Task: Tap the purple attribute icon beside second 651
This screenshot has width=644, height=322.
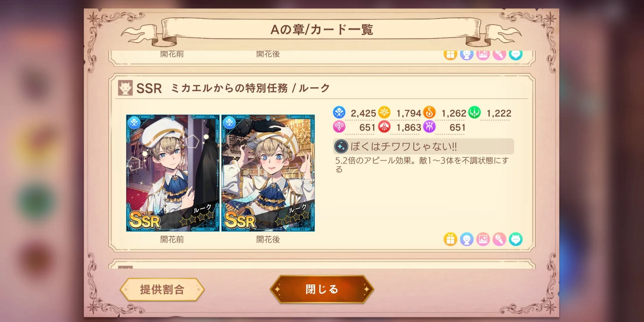Action: coord(429,127)
